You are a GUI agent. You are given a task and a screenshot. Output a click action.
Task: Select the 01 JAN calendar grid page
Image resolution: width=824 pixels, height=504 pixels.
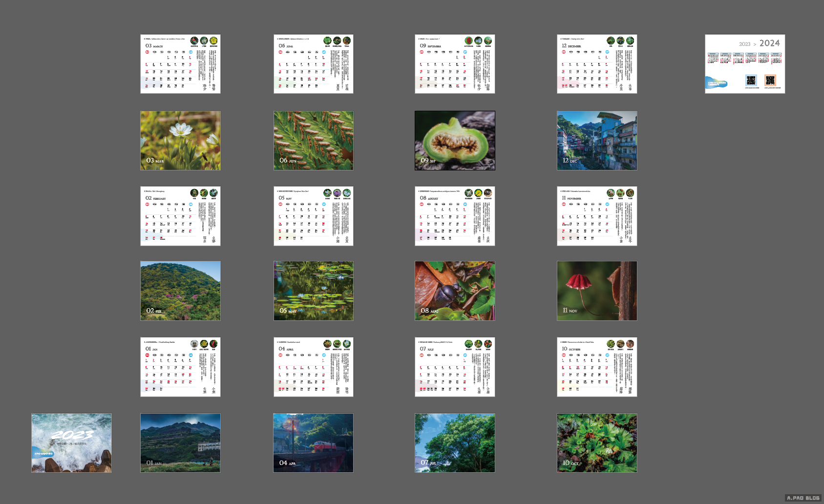pyautogui.click(x=180, y=367)
